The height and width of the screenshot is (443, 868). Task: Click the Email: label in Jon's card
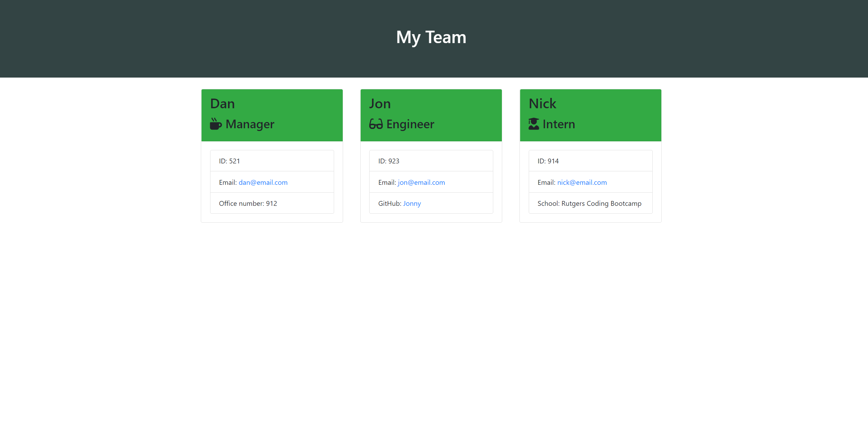click(387, 183)
